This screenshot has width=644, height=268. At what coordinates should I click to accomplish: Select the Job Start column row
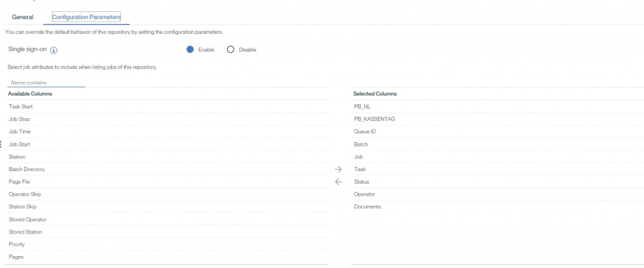coord(167,144)
